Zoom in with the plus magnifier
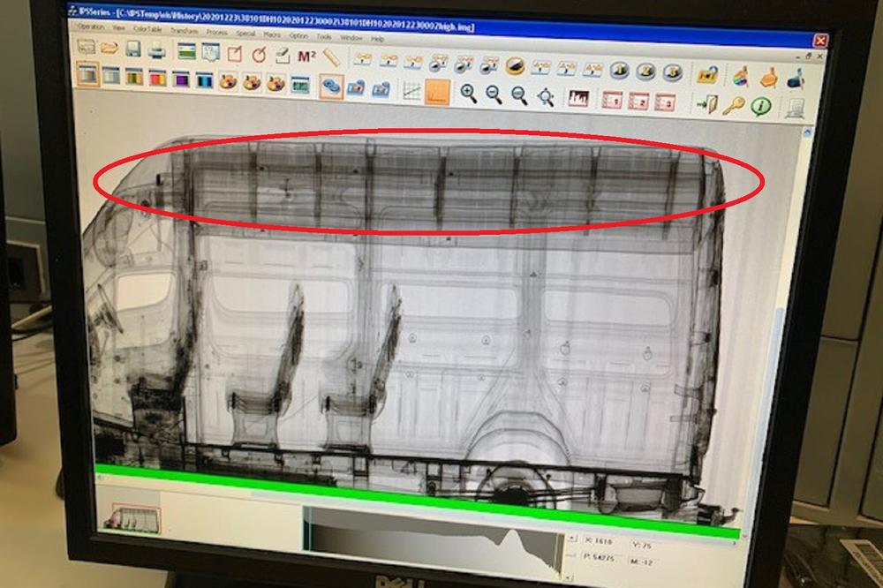 [468, 94]
